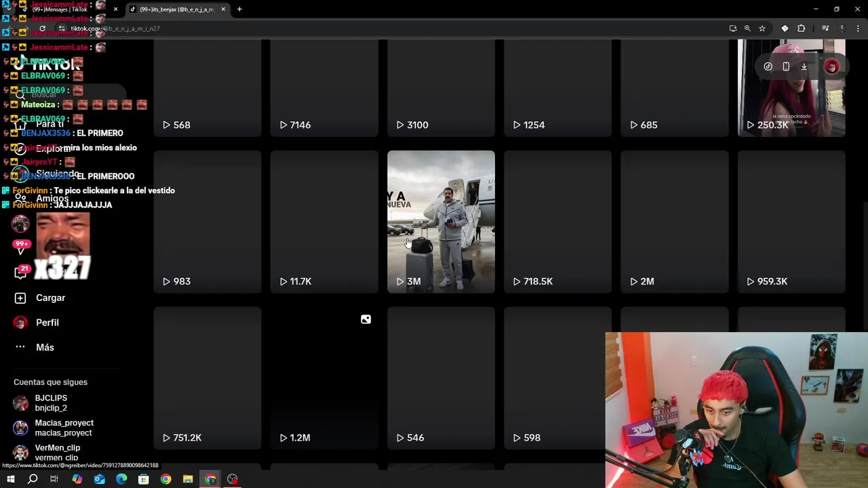The height and width of the screenshot is (488, 868).
Task: Reload the page
Action: (43, 28)
